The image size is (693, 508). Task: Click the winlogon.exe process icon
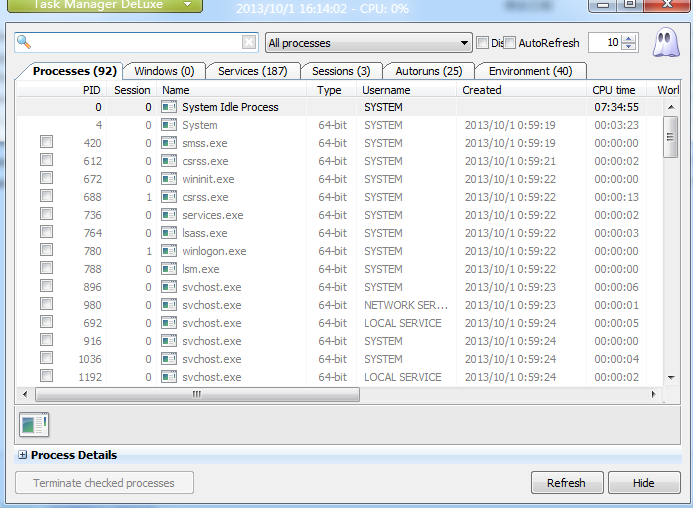(x=169, y=251)
